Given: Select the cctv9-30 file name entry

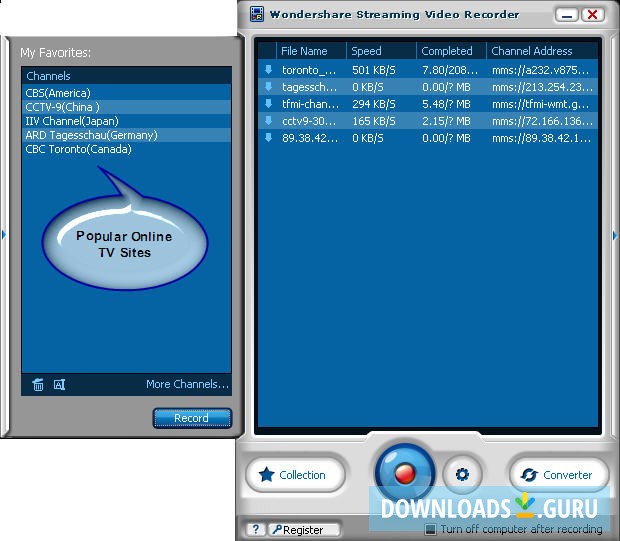Looking at the screenshot, I should [x=309, y=121].
